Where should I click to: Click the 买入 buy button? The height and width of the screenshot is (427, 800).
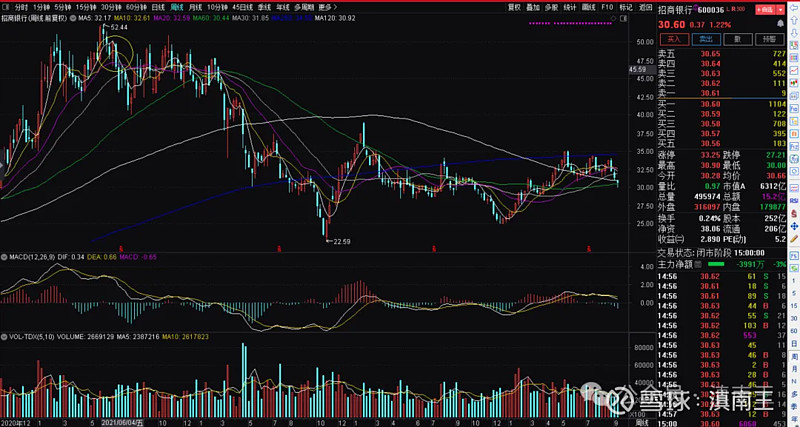[x=674, y=39]
